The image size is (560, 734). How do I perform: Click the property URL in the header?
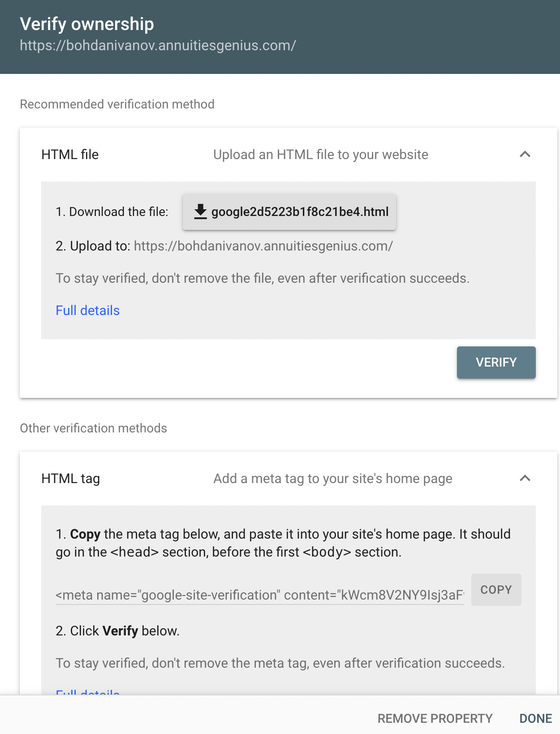pos(158,45)
